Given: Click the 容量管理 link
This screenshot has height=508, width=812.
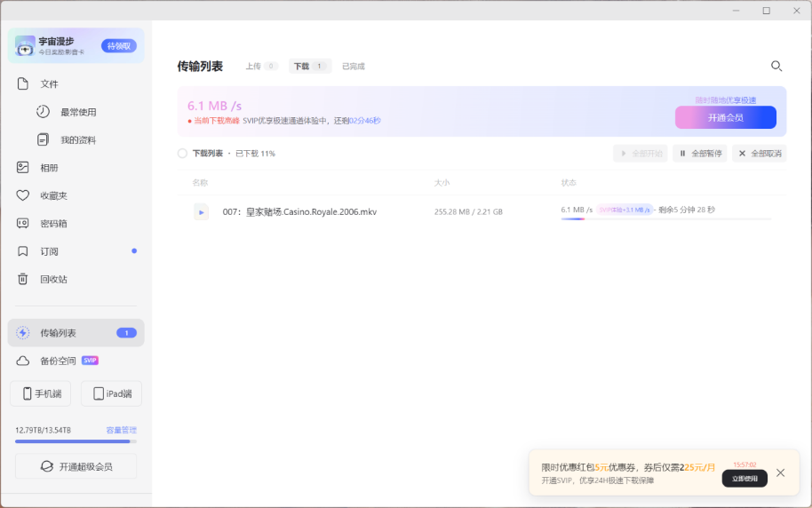Looking at the screenshot, I should [x=121, y=430].
